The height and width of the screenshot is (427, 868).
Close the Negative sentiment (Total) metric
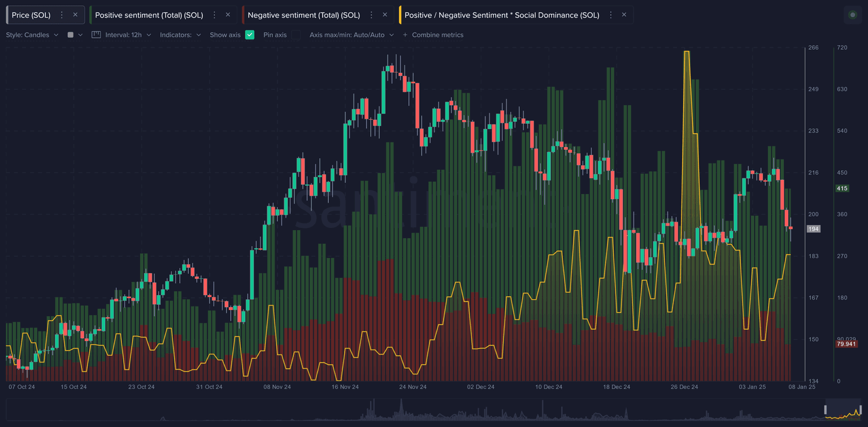384,15
